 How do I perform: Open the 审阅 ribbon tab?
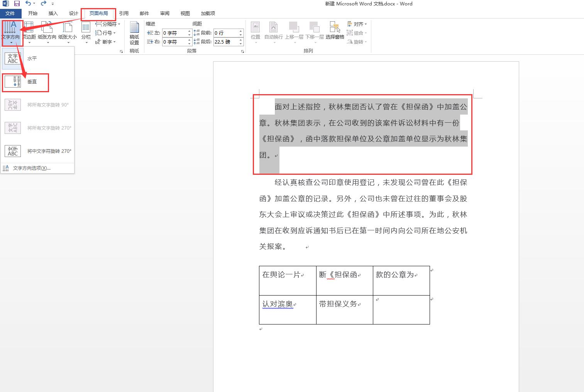tap(165, 14)
